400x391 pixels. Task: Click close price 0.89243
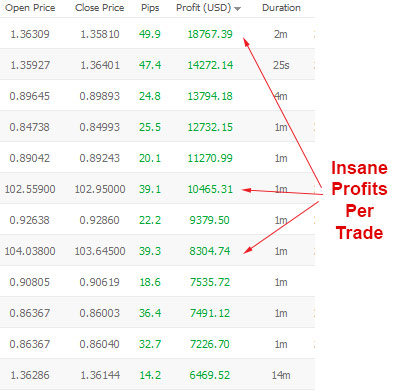(100, 158)
